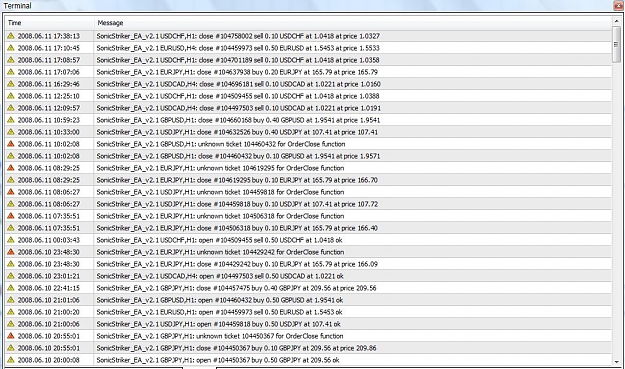The image size is (625, 369).
Task: Select message 'unknown ticket 104450367 for OrderClose function'
Action: pyautogui.click(x=220, y=336)
